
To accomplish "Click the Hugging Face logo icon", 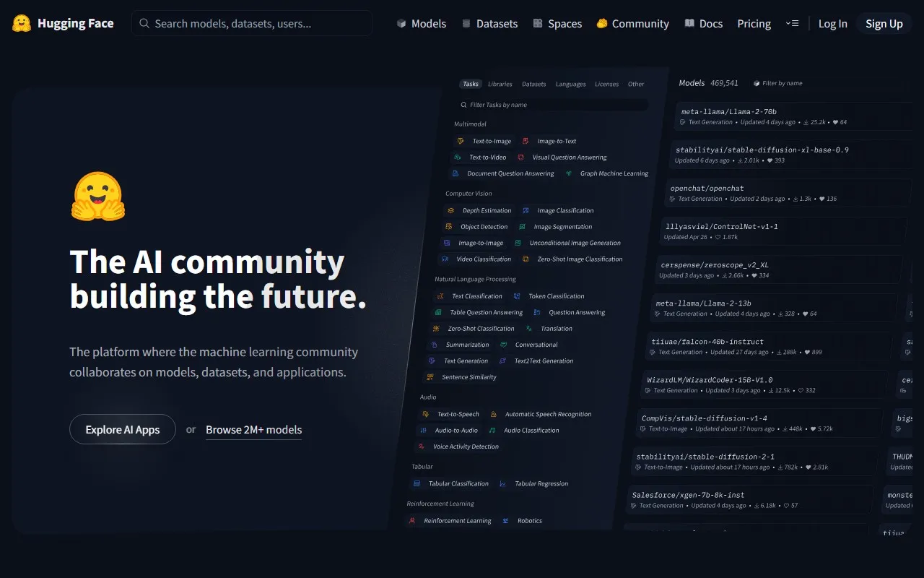I will (x=22, y=23).
